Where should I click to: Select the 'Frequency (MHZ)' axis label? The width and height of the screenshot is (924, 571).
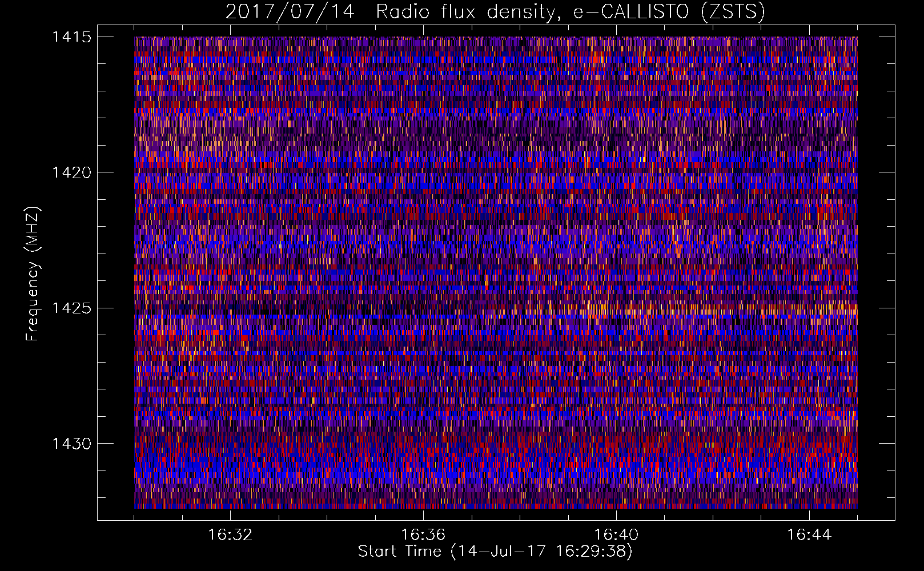[33, 274]
